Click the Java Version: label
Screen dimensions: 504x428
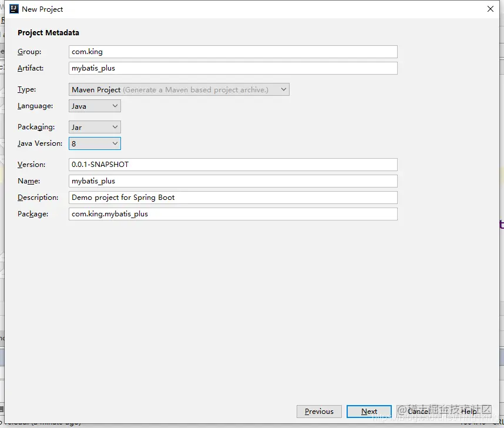pyautogui.click(x=40, y=143)
